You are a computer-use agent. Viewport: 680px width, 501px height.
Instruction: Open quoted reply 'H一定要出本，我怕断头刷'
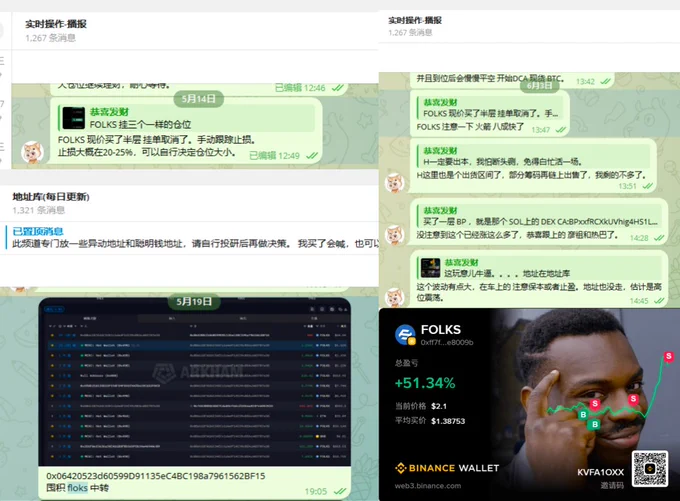[x=533, y=157]
